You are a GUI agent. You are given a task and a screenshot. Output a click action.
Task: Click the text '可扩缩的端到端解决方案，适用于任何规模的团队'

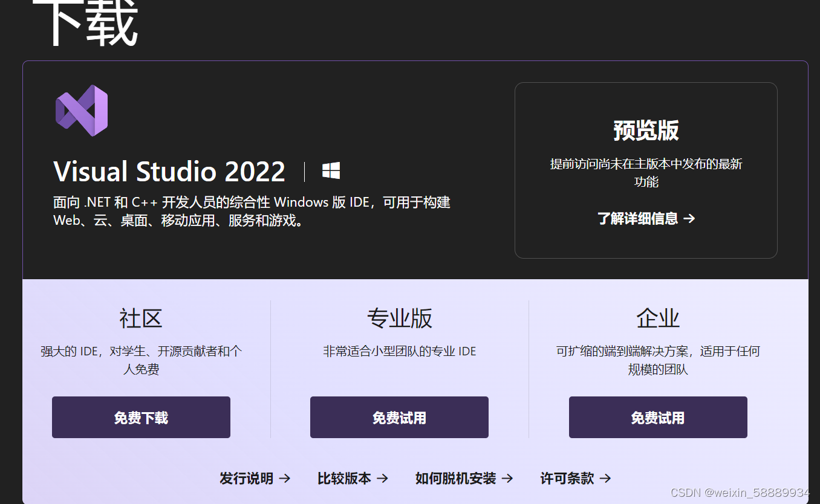(x=658, y=360)
